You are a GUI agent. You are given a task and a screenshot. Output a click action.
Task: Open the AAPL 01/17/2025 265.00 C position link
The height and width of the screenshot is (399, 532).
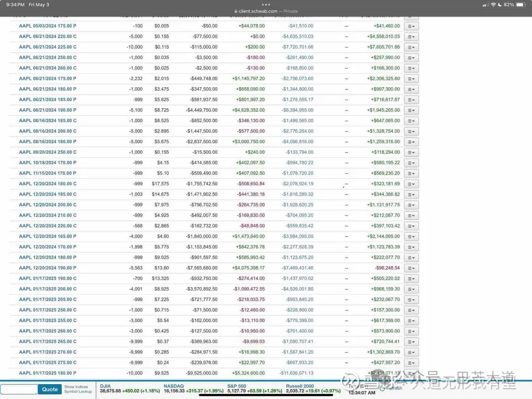[x=47, y=341]
